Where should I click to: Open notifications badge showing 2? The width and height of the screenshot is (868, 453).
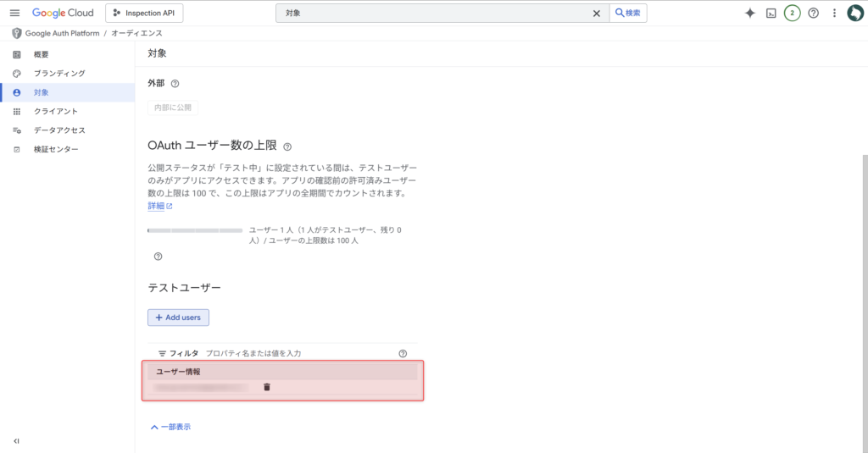pos(792,13)
